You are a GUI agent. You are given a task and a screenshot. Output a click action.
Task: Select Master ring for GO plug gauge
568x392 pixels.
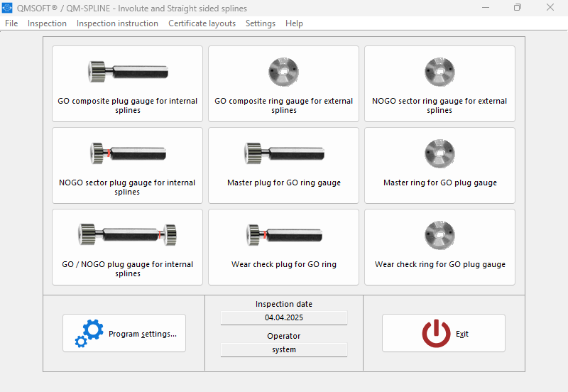[x=439, y=165]
